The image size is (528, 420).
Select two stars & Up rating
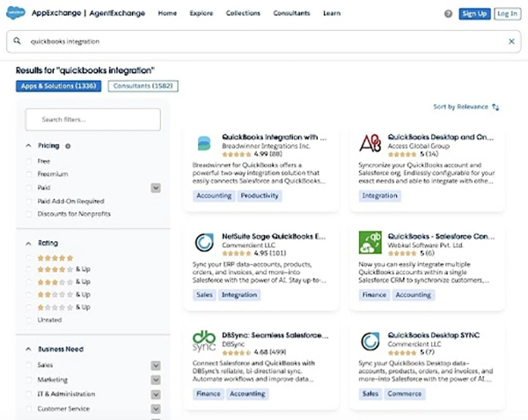[29, 295]
